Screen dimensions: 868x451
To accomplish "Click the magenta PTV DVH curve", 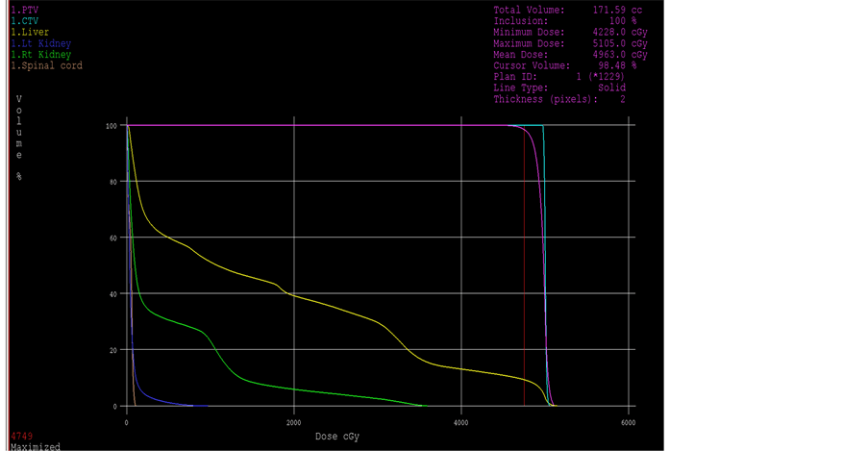I will (333, 125).
